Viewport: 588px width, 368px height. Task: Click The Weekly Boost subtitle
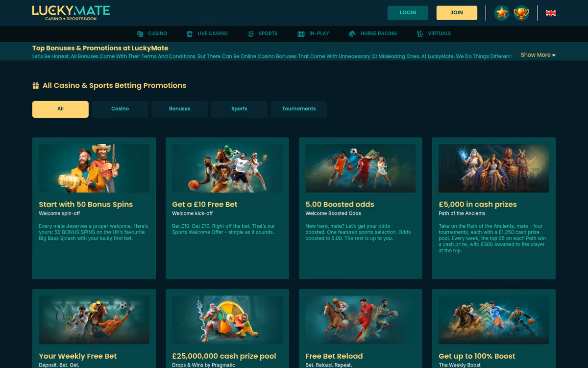click(x=460, y=365)
